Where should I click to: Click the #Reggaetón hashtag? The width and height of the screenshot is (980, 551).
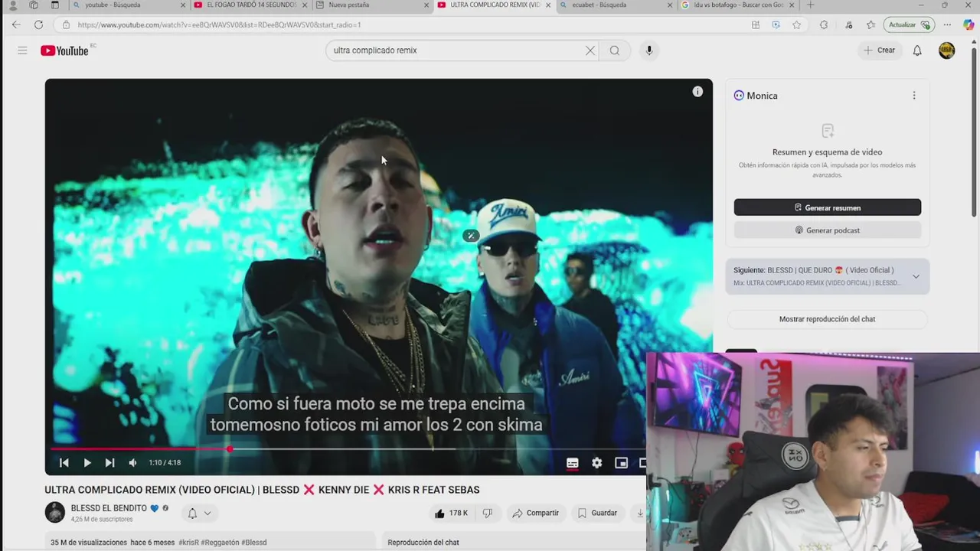220,543
